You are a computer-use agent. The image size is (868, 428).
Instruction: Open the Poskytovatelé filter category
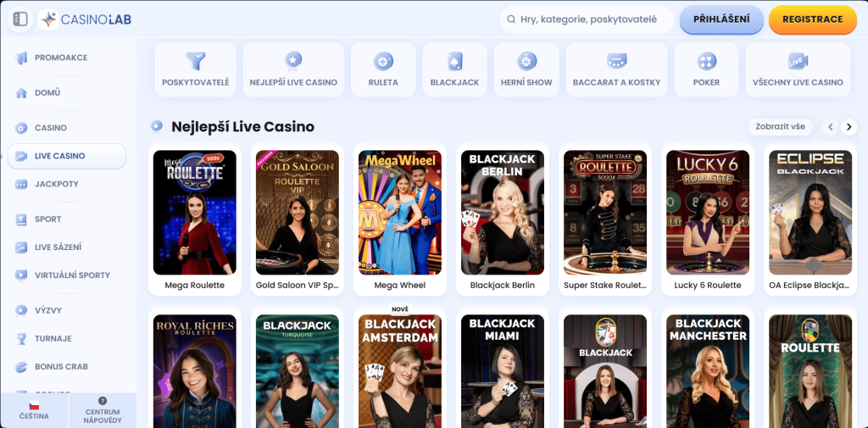(196, 69)
